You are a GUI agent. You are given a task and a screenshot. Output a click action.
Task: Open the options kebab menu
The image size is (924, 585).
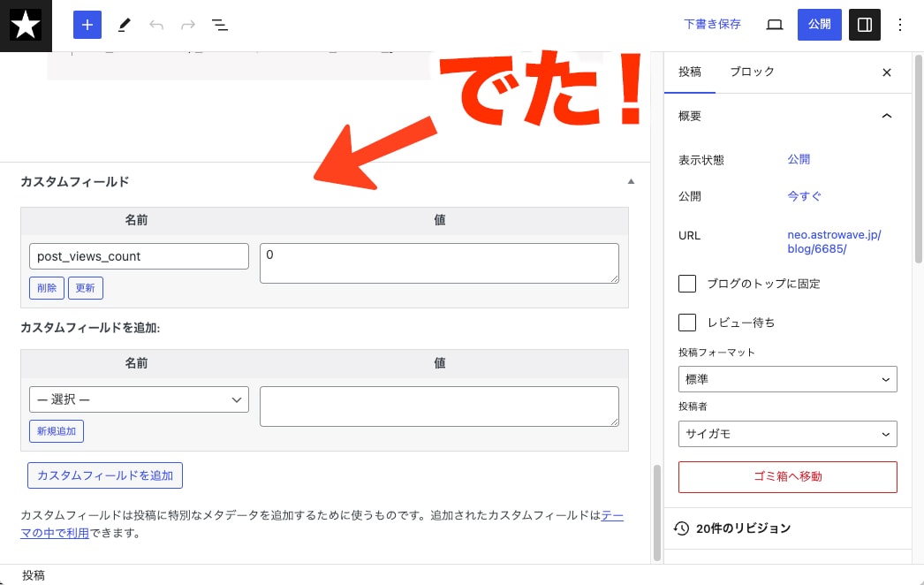[899, 25]
